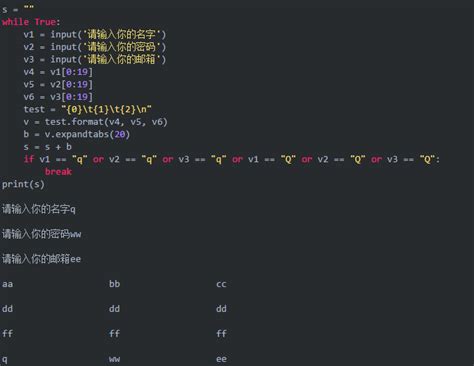Click the password prompt output showing ww

click(x=42, y=234)
